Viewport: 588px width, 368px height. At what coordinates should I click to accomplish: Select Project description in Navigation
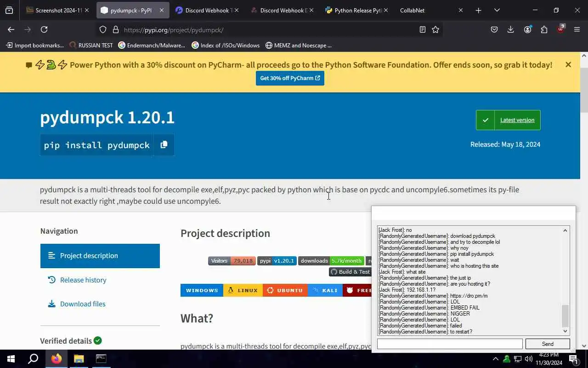click(x=100, y=256)
